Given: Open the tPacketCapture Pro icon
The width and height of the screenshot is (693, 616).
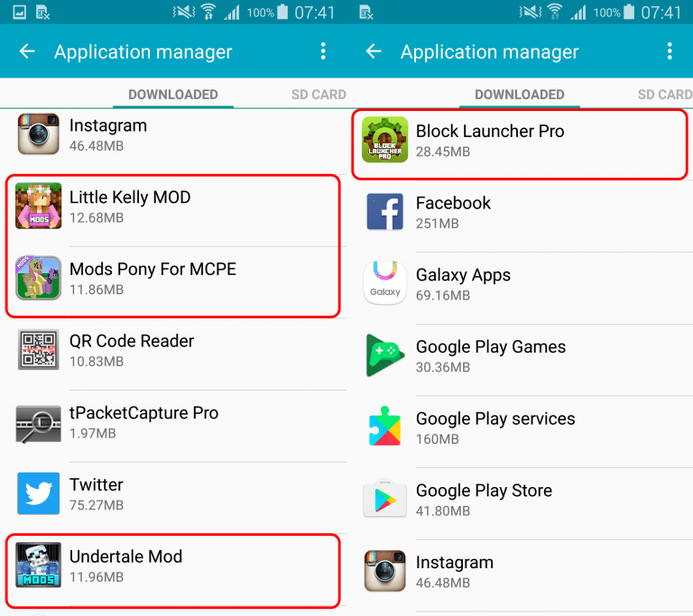Looking at the screenshot, I should click(x=39, y=424).
